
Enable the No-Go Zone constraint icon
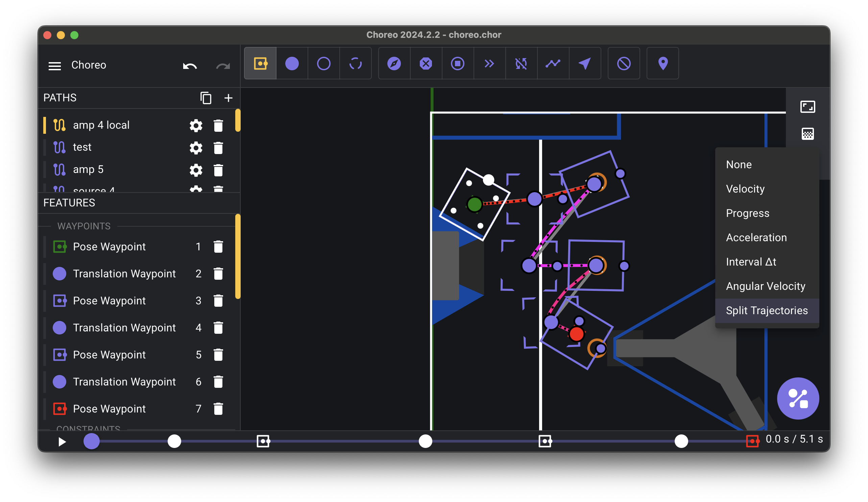tap(624, 64)
